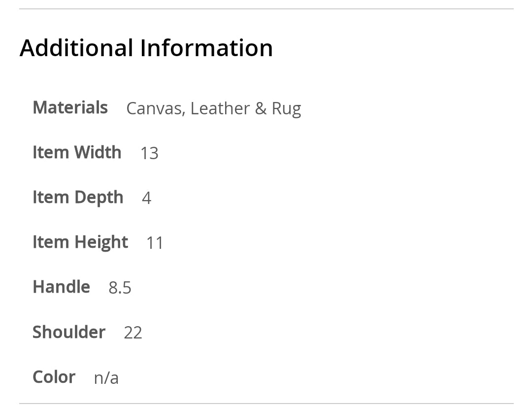Click the Shoulder value 22
The width and height of the screenshot is (532, 405).
[133, 333]
